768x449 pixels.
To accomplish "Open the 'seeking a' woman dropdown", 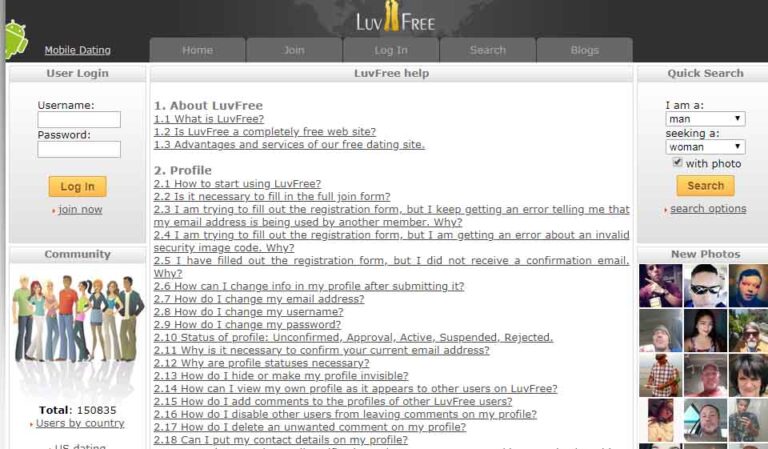I will point(705,147).
